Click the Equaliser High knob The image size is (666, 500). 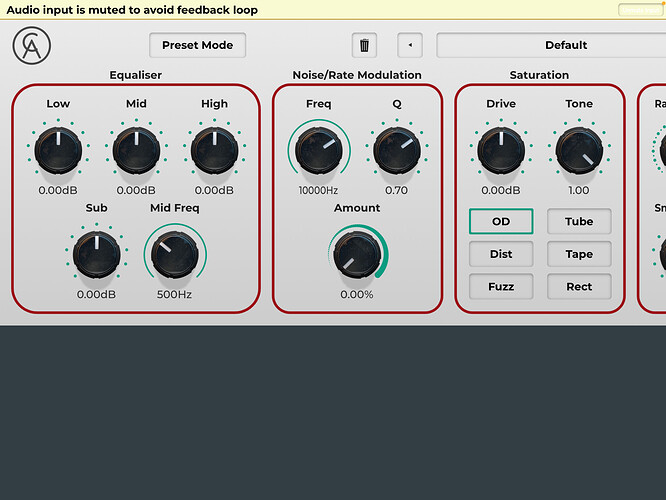[x=214, y=150]
